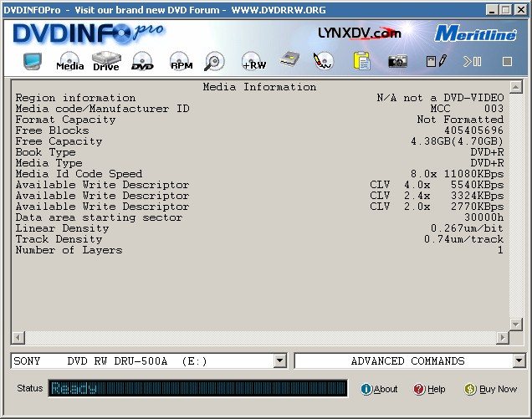Image resolution: width=532 pixels, height=419 pixels.
Task: Click the DVD logo disc icon
Action: coord(142,61)
